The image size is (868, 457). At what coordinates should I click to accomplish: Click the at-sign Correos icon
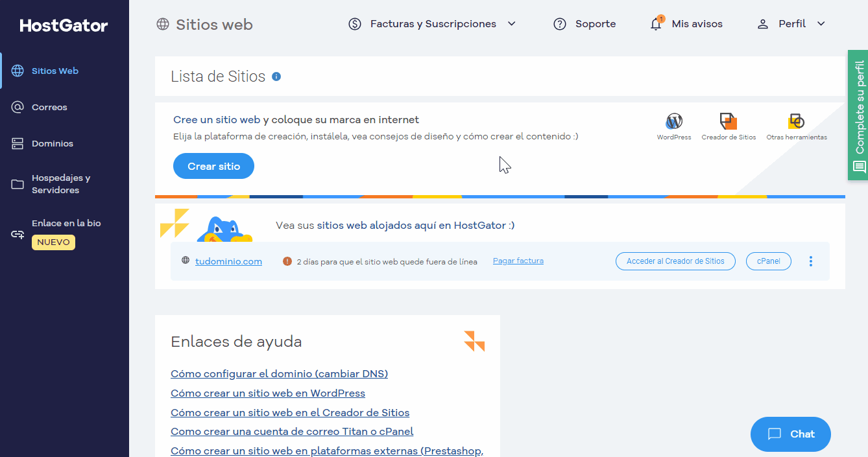18,107
